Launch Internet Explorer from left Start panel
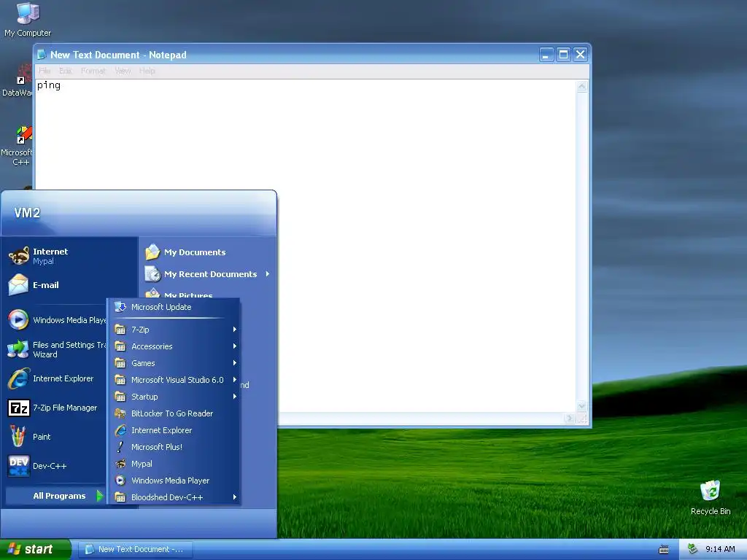 pos(57,378)
